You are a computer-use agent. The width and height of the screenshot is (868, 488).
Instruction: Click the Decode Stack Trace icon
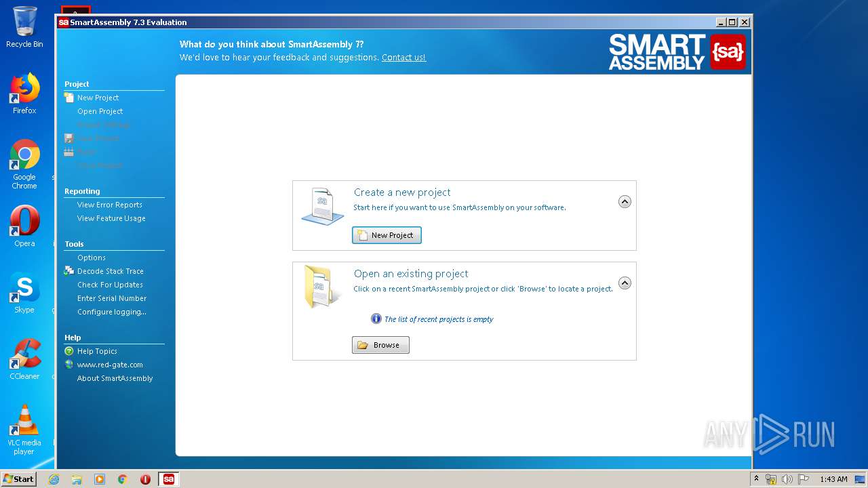click(x=68, y=271)
